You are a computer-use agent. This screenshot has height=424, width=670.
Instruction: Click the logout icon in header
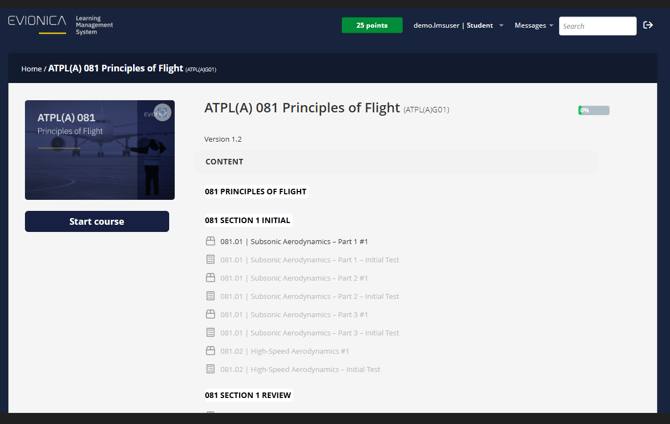click(648, 25)
